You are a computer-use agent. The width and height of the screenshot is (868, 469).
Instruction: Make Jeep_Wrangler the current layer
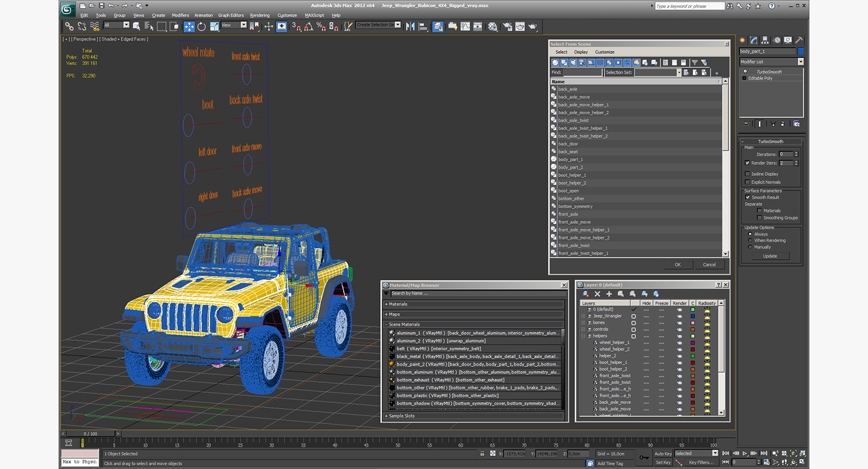tap(633, 316)
